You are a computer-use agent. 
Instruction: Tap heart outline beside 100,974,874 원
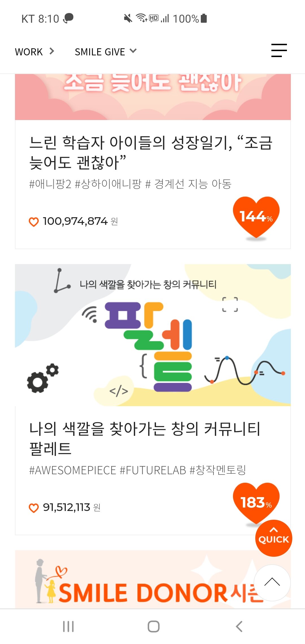click(34, 222)
